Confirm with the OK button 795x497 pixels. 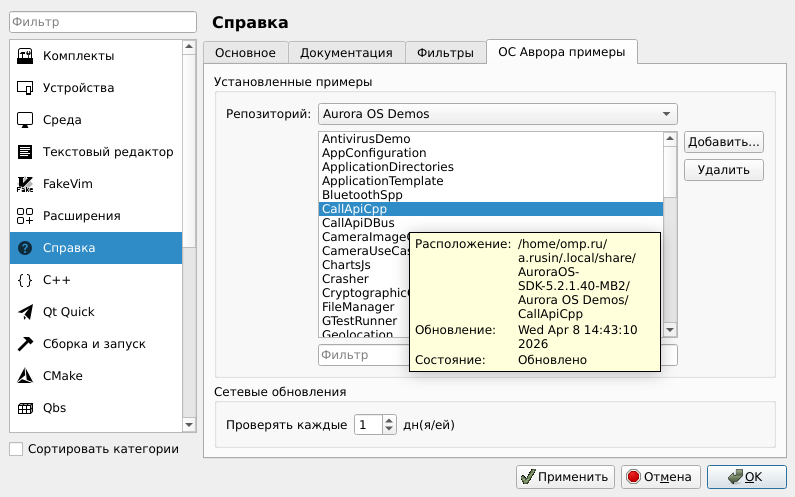click(747, 477)
